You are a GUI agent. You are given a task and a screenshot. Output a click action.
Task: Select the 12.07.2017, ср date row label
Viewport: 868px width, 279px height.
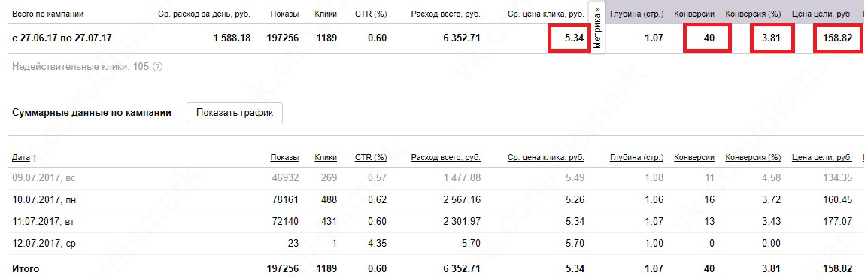pos(44,243)
